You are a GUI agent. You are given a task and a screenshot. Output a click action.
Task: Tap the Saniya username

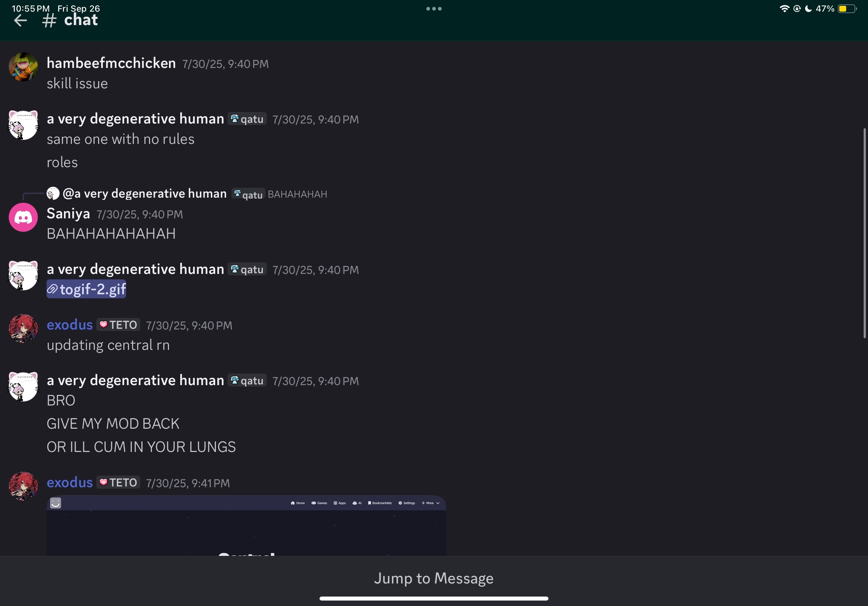(x=68, y=214)
